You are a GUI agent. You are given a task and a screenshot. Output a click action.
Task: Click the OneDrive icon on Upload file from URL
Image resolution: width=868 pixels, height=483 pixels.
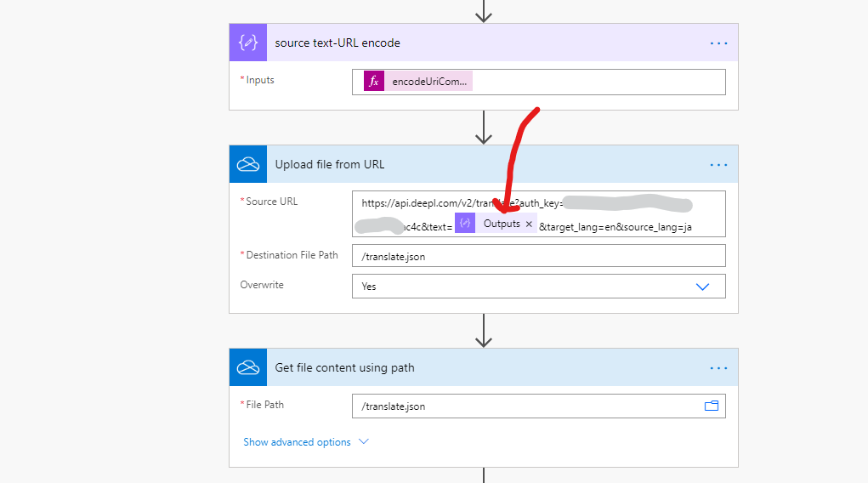point(248,164)
